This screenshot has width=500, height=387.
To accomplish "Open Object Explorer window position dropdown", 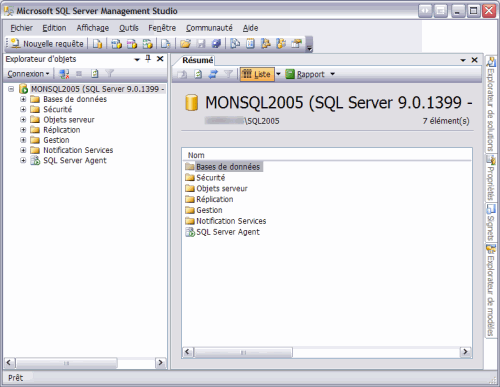I will pyautogui.click(x=137, y=60).
